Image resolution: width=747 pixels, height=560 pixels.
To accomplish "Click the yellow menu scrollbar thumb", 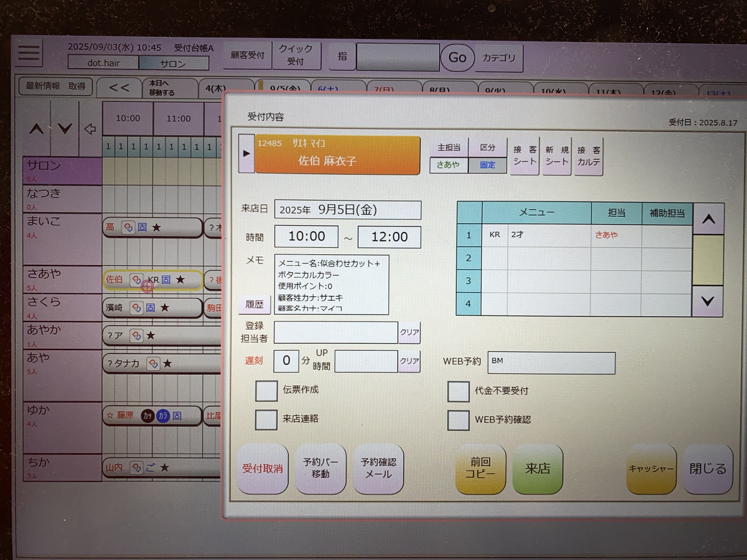I will coord(708,260).
